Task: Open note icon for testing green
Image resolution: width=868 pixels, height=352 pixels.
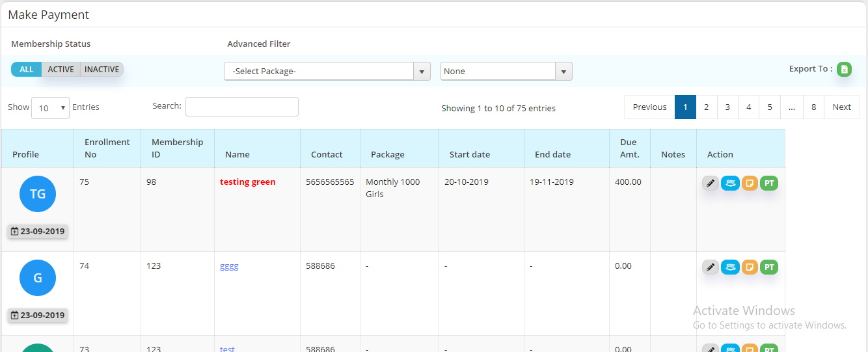Action: [750, 183]
